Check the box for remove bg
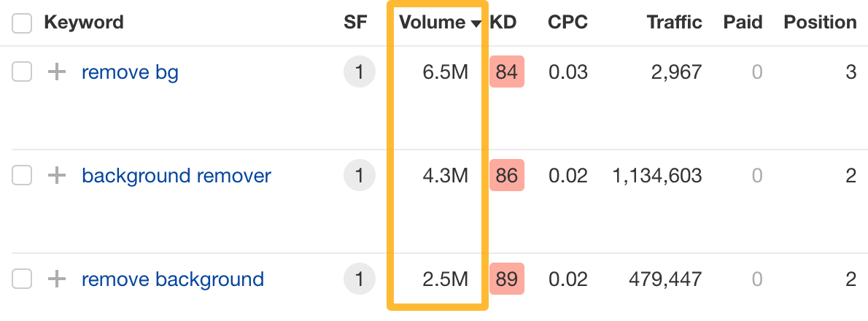 (x=23, y=72)
